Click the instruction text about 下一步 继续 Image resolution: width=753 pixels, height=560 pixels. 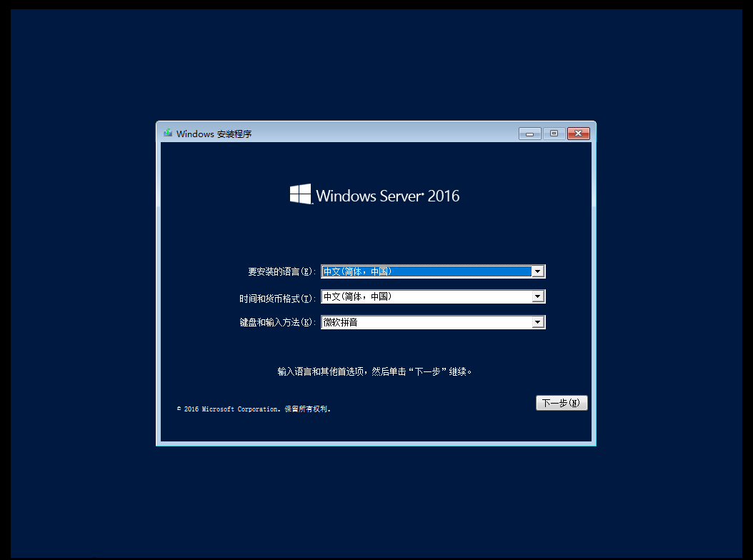point(374,371)
